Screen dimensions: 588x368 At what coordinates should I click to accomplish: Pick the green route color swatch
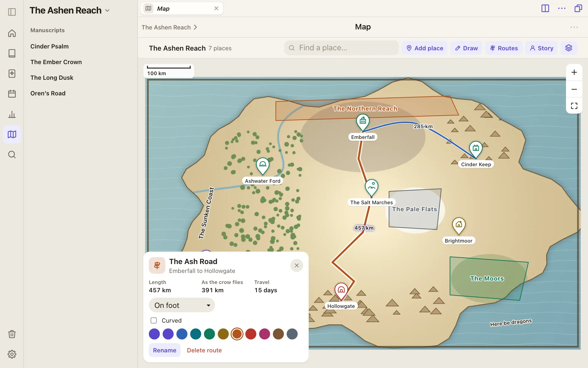(209, 334)
